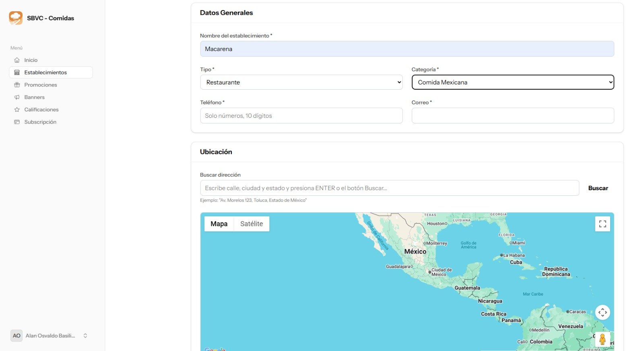Click the Inicio home icon
The height and width of the screenshot is (351, 644).
click(x=17, y=60)
